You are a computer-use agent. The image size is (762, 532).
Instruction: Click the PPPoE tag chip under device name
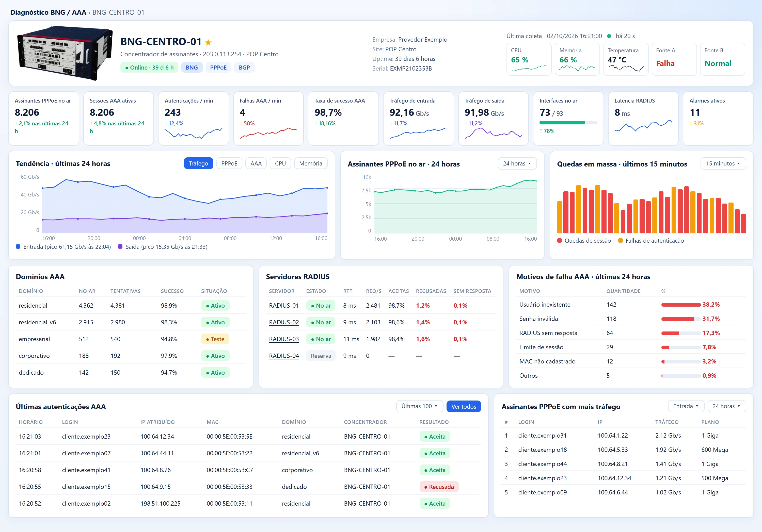(x=218, y=68)
